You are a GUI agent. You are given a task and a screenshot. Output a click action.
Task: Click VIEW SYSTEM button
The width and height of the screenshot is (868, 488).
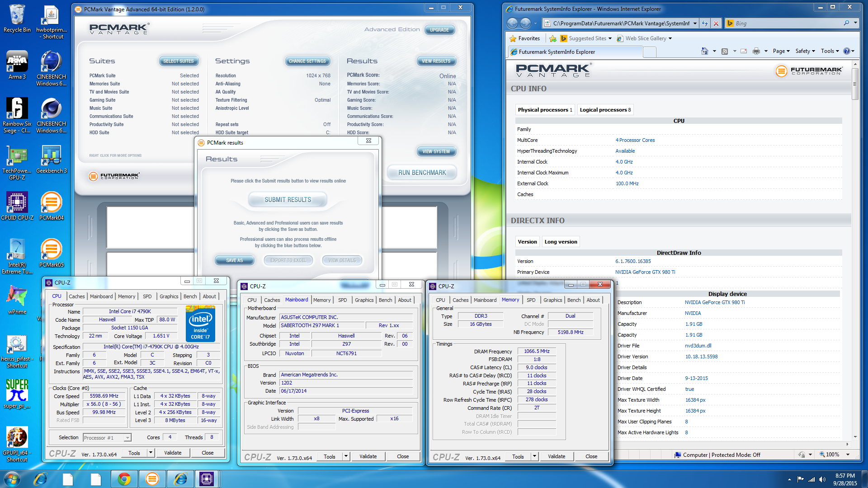(x=436, y=151)
